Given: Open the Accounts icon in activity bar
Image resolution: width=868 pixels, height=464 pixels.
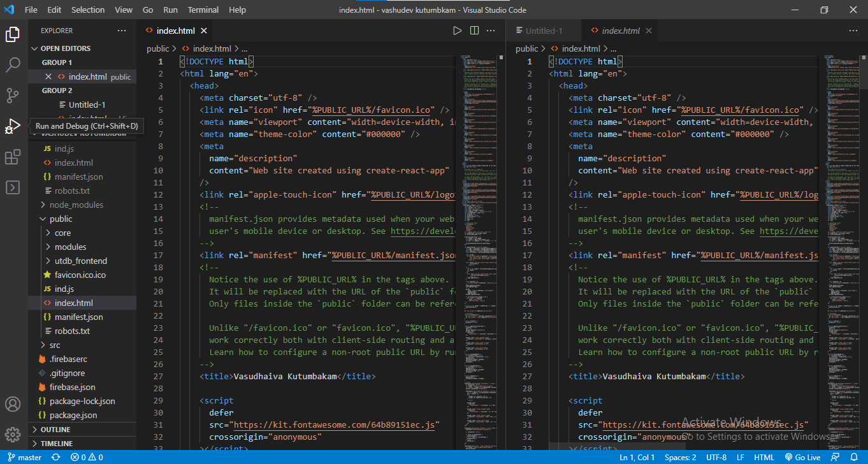Looking at the screenshot, I should coord(13,404).
